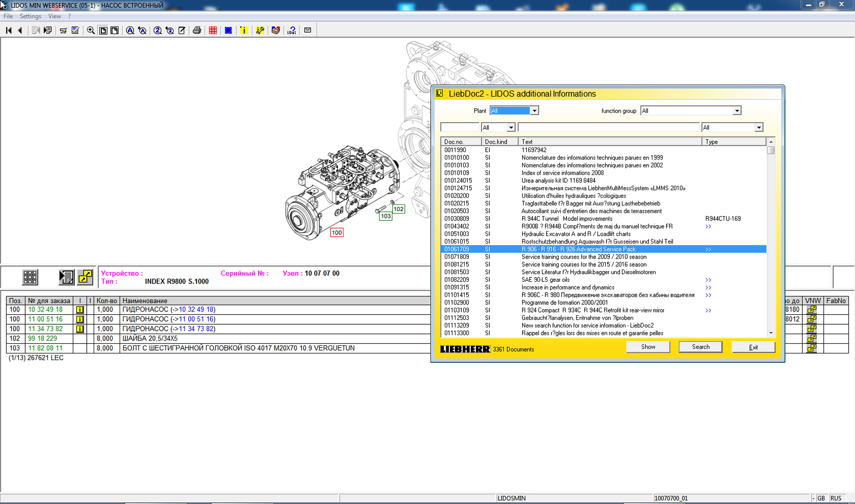
Task: Click the handshake icon in toolbar
Action: point(276,30)
